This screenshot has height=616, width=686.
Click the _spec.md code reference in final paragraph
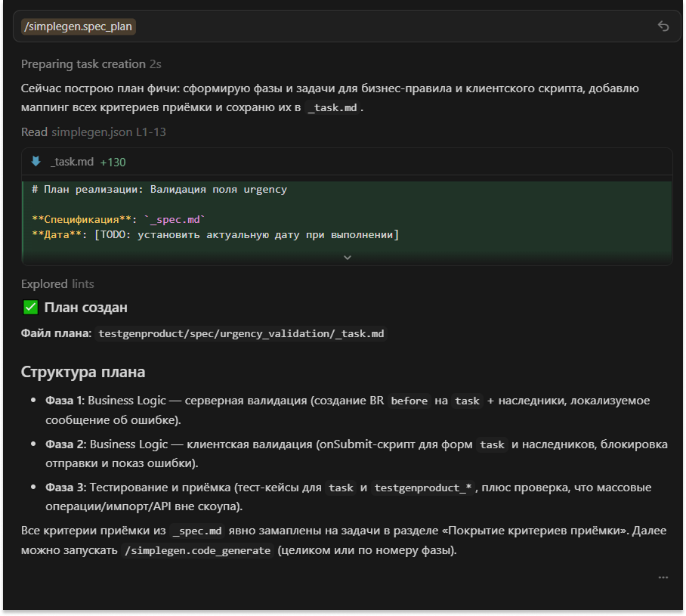196,531
